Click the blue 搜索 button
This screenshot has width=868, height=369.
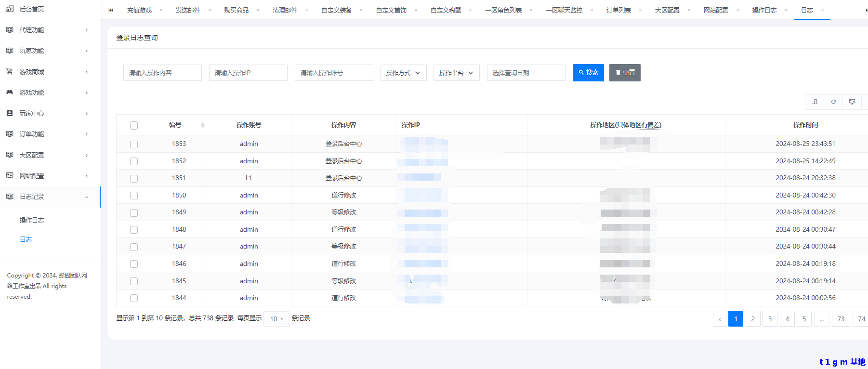coord(588,73)
